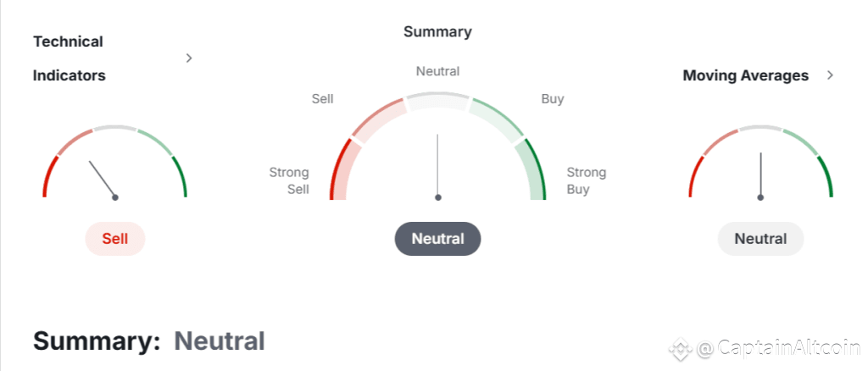This screenshot has height=371, width=868.
Task: Click the dark Neutral summary badge
Action: (438, 239)
